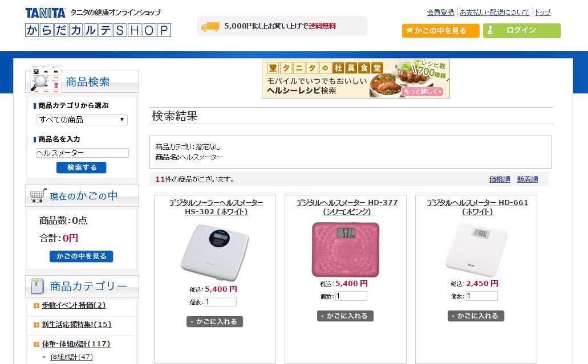Open the 会員登録 link in the header

[x=441, y=13]
